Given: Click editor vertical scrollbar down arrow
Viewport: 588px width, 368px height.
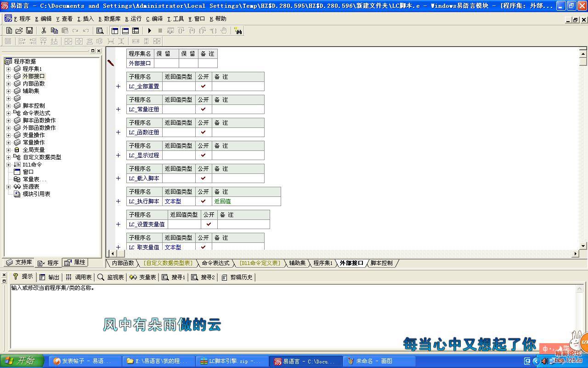Looking at the screenshot, I should point(583,246).
